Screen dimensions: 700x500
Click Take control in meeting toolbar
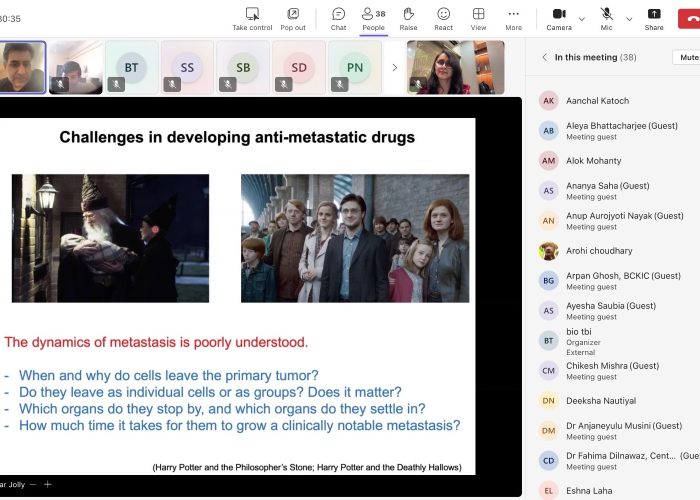point(252,19)
